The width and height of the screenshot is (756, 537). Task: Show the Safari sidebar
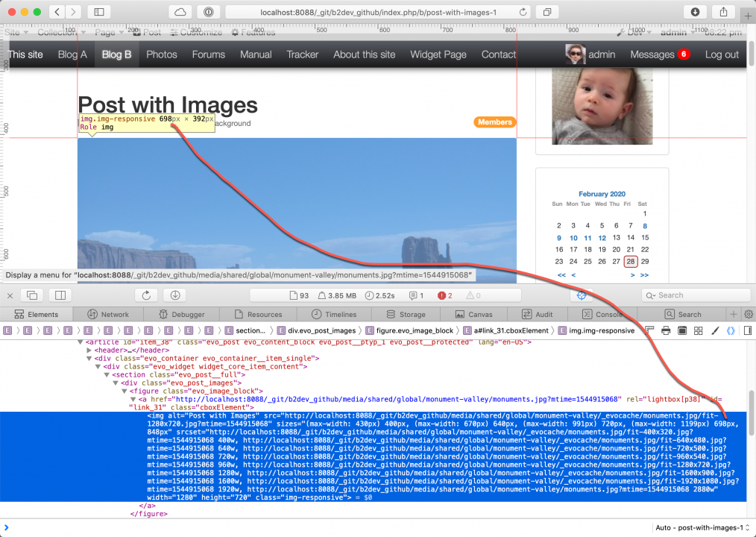(99, 12)
